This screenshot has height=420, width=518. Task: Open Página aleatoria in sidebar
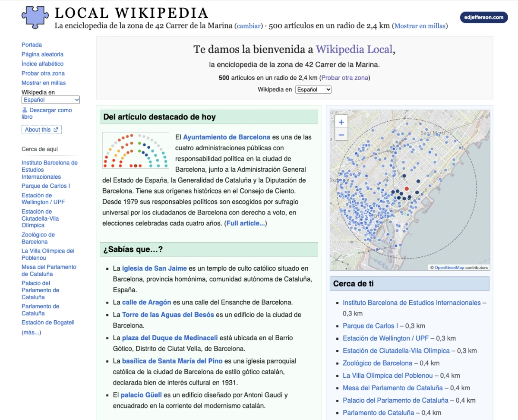pos(43,54)
